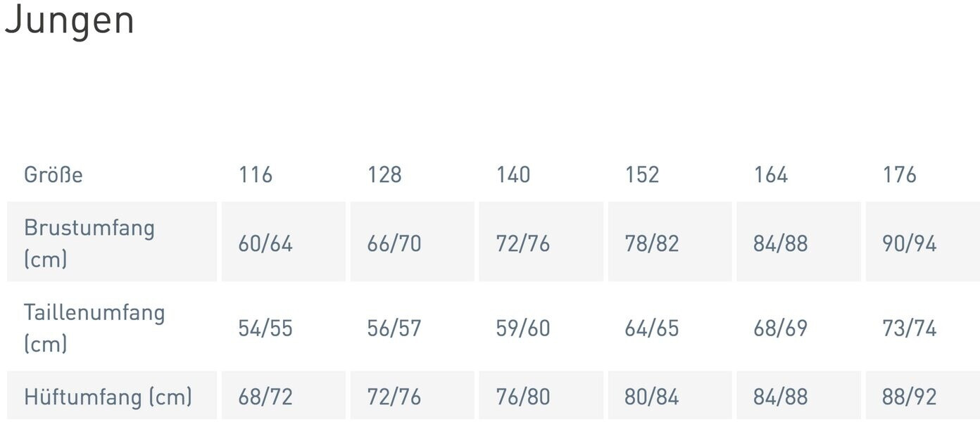Click Taillenumfang value 54/55 for size 116
The image size is (980, 422).
pos(265,328)
